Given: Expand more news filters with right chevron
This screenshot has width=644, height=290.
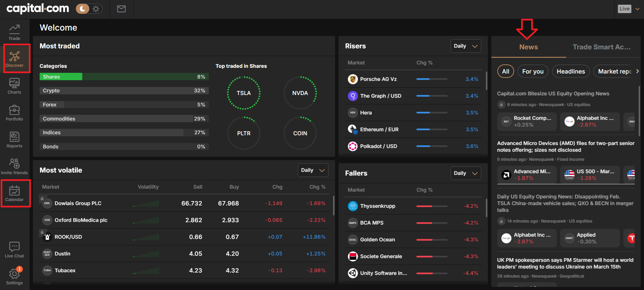Looking at the screenshot, I should click(x=637, y=71).
